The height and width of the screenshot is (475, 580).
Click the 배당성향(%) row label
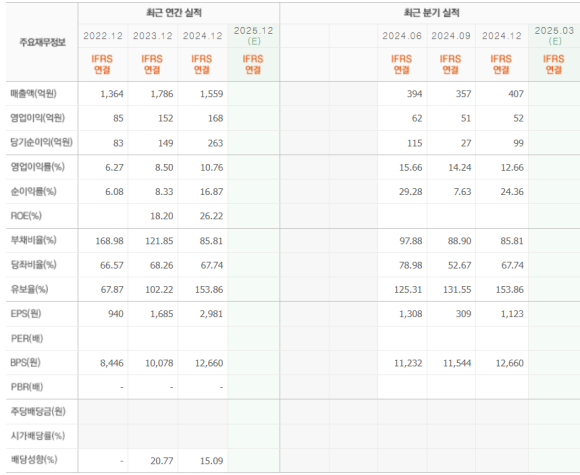pos(34,460)
